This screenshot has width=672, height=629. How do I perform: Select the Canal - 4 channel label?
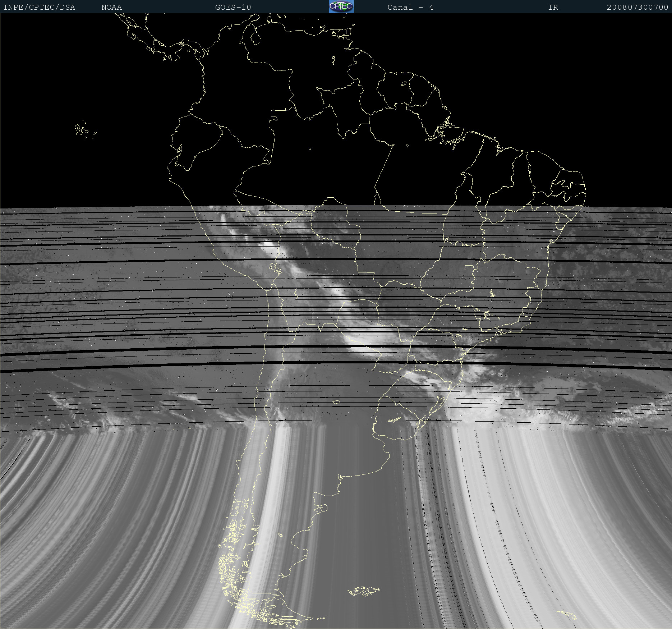pyautogui.click(x=410, y=7)
